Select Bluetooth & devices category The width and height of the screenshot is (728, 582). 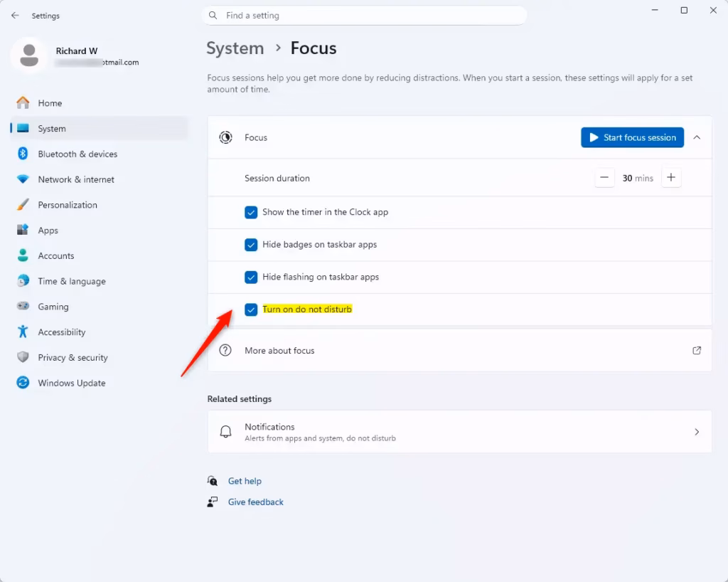(x=99, y=154)
